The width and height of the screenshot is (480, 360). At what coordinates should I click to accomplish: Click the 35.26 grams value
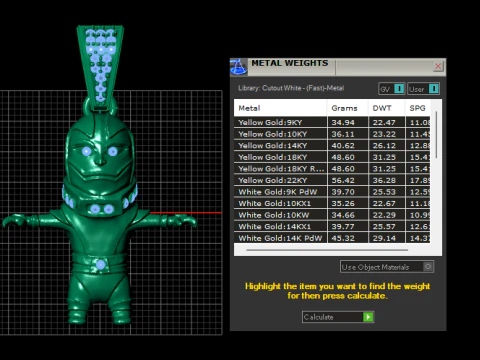click(x=343, y=203)
